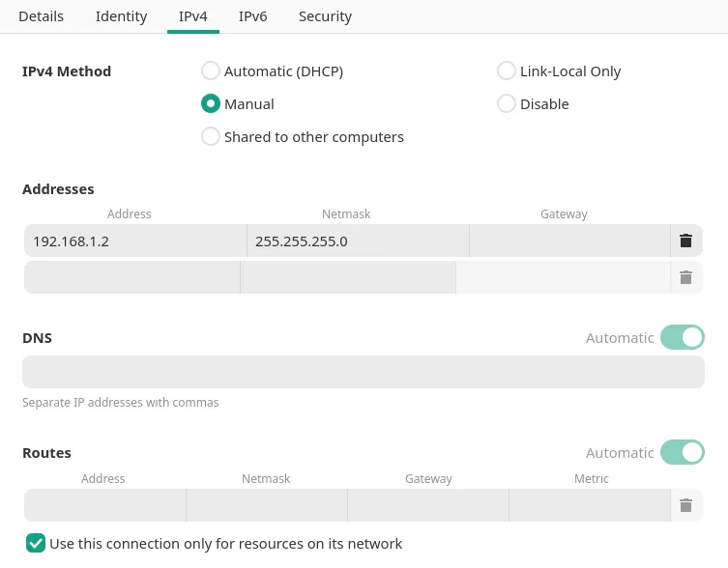Select Disable IPv4 method
The height and width of the screenshot is (568, 728).
coord(506,103)
